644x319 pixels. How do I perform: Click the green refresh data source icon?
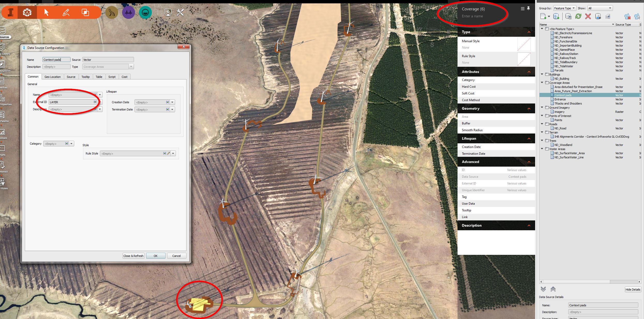[578, 17]
